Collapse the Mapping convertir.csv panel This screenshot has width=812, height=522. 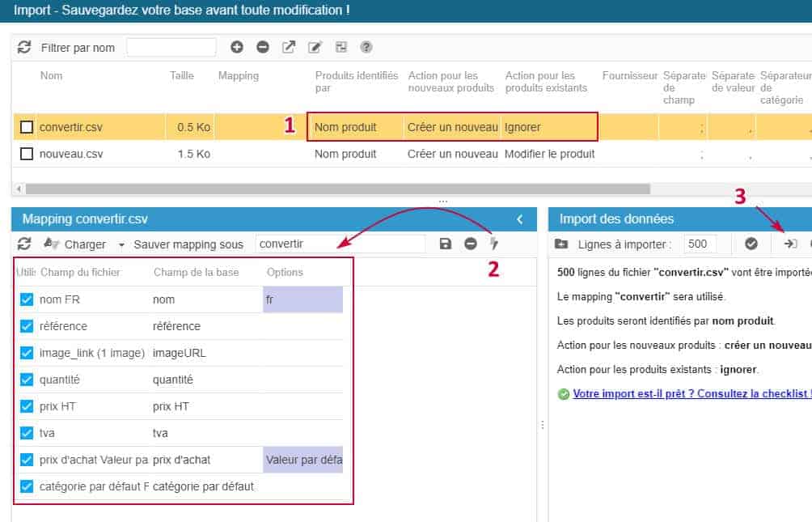click(520, 219)
